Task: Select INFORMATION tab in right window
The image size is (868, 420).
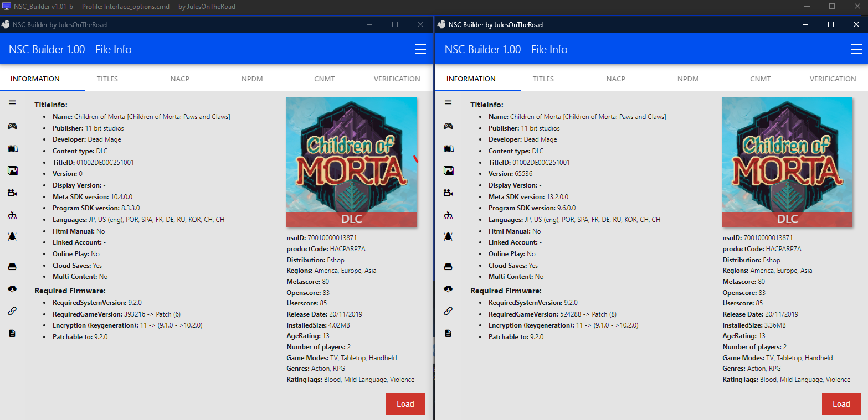Action: click(471, 79)
